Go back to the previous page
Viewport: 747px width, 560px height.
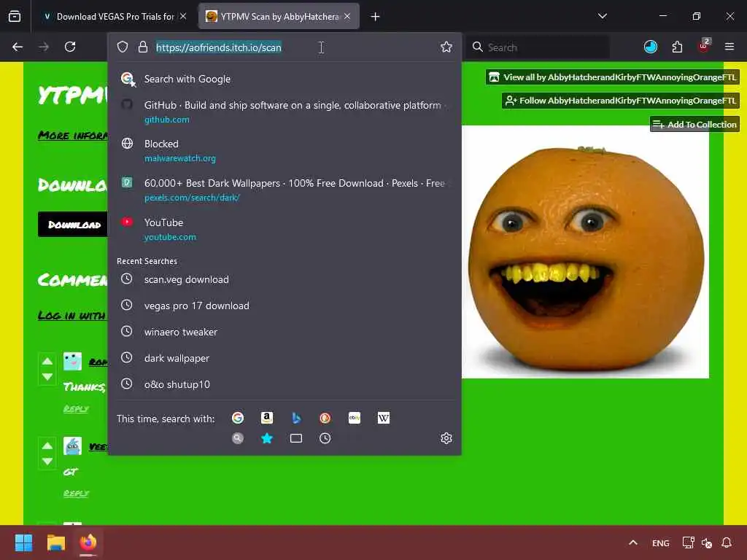(18, 47)
